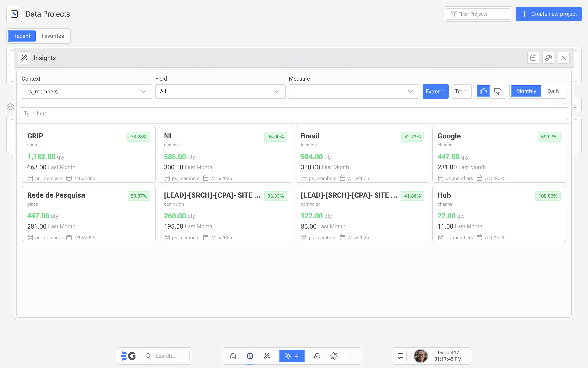
Task: Toggle the thumbs-down filter
Action: click(498, 91)
